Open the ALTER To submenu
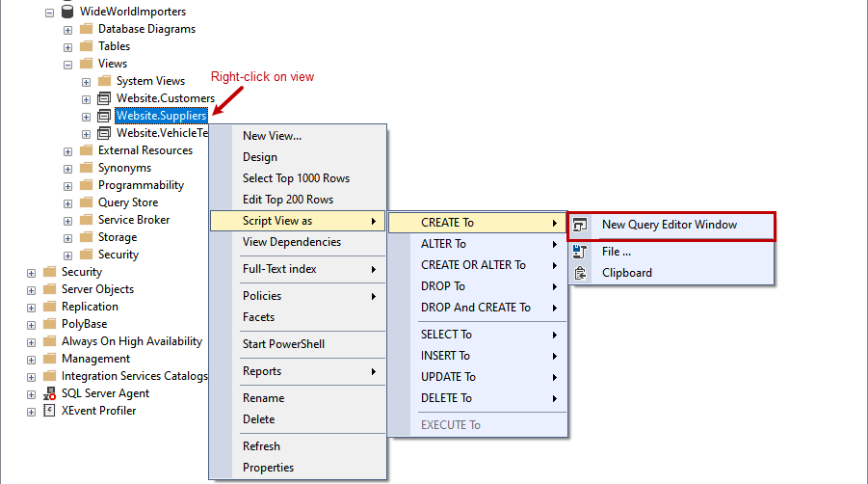 [477, 244]
